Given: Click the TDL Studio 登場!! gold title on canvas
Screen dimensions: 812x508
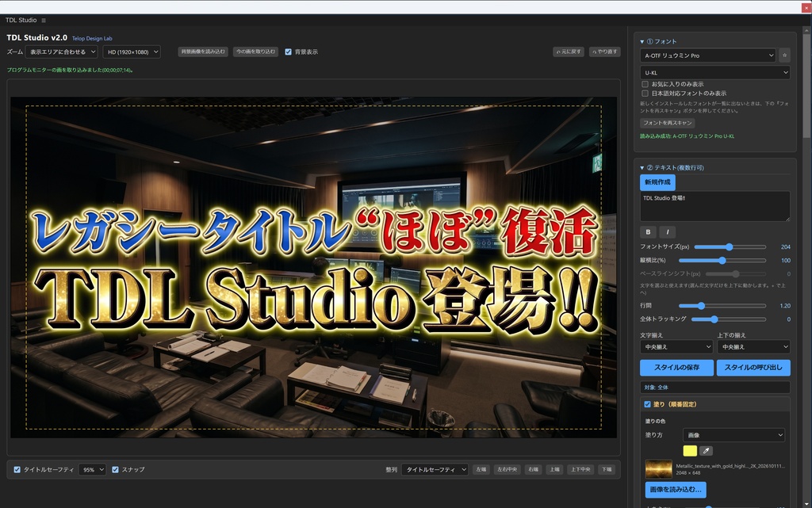Looking at the screenshot, I should [316, 300].
